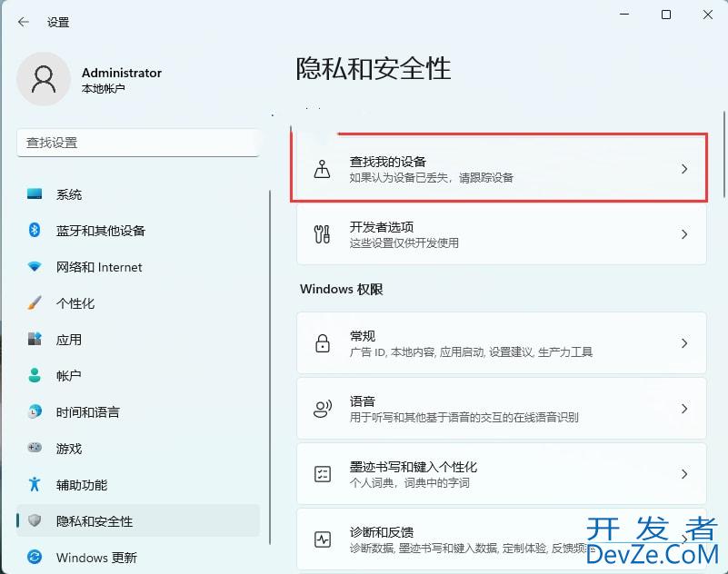Click the Administrator profile avatar
This screenshot has width=728, height=574.
(44, 79)
